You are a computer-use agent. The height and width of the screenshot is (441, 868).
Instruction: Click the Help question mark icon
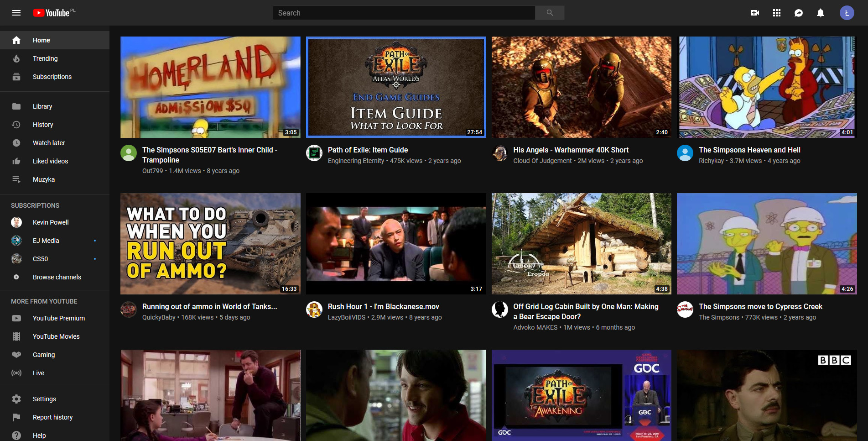pos(16,436)
